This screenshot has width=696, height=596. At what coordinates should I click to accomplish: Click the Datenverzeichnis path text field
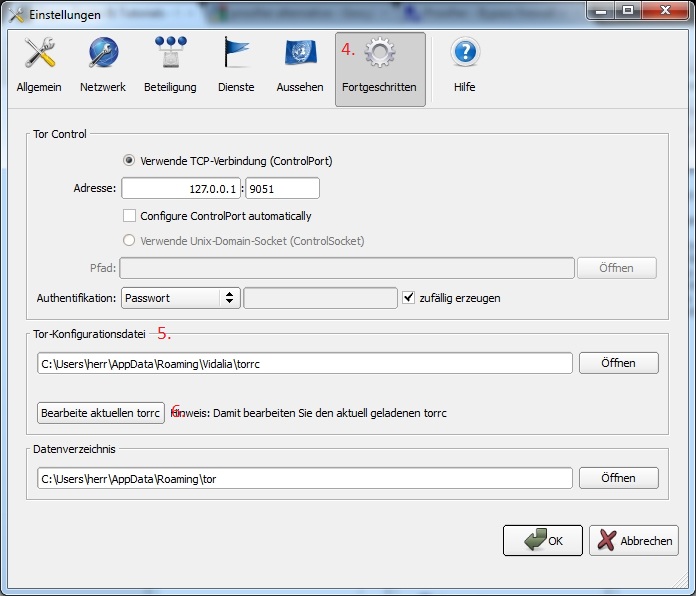coord(304,479)
